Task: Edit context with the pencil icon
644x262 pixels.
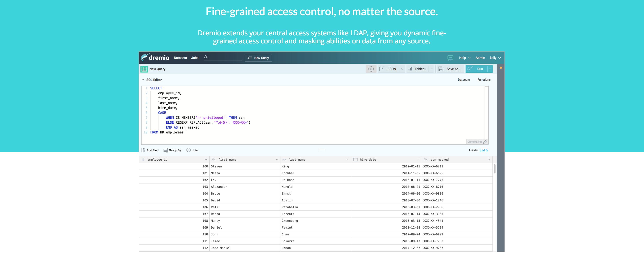Action: (485, 142)
